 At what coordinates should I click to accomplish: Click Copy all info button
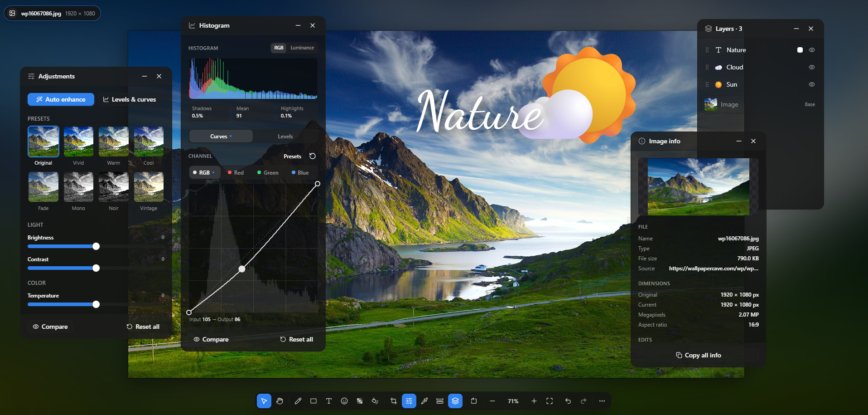(x=699, y=355)
